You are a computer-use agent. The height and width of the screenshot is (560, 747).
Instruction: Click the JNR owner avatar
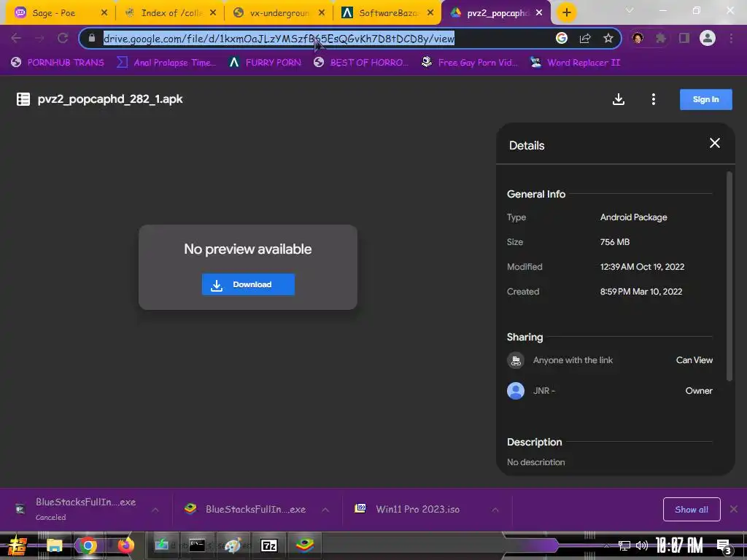tap(516, 391)
